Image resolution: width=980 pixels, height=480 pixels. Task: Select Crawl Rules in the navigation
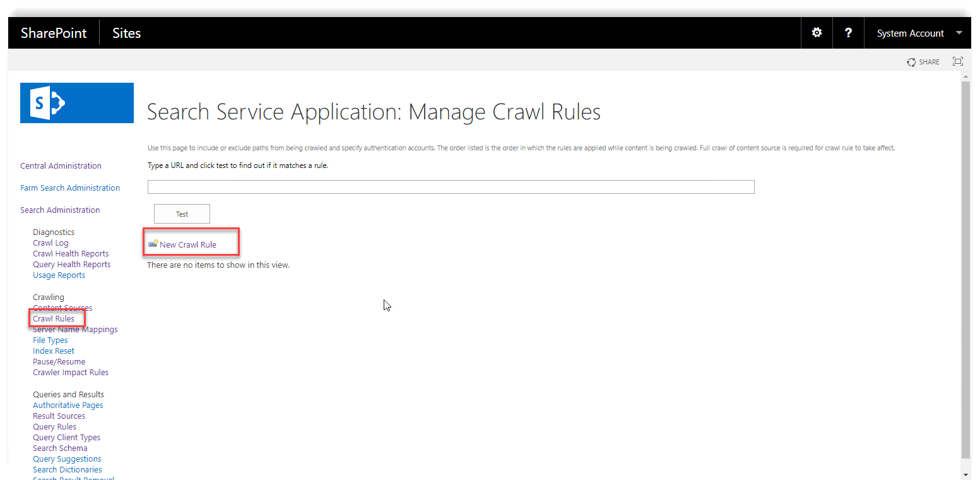click(x=54, y=319)
